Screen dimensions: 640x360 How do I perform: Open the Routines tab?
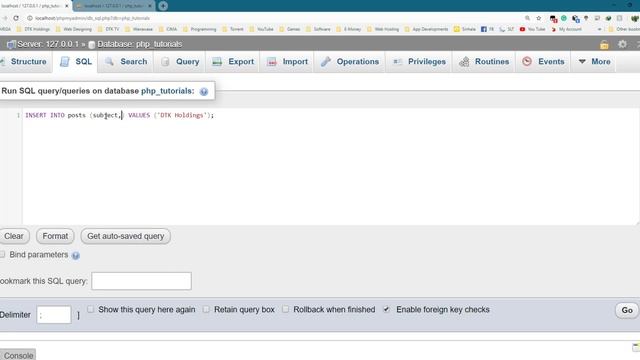coord(484,62)
